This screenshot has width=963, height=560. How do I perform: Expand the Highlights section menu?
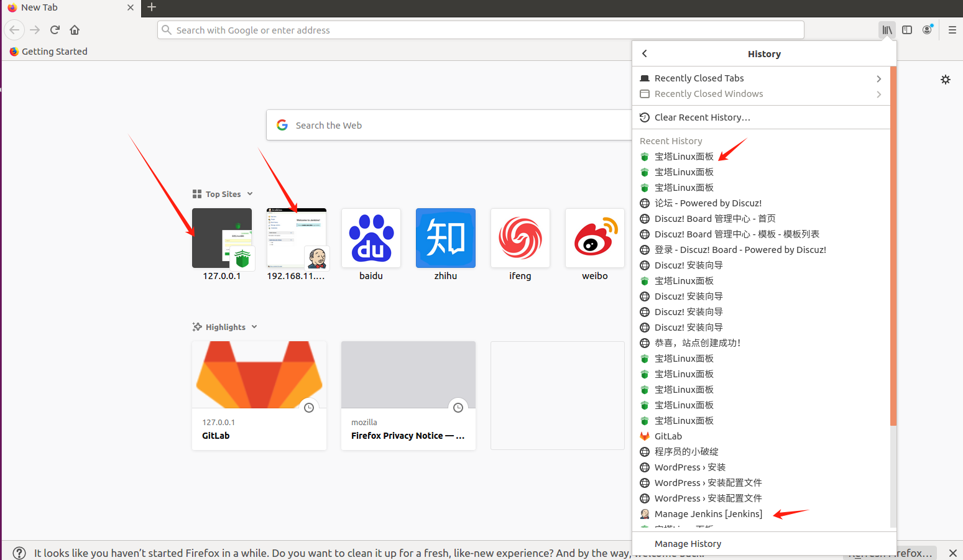tap(254, 327)
